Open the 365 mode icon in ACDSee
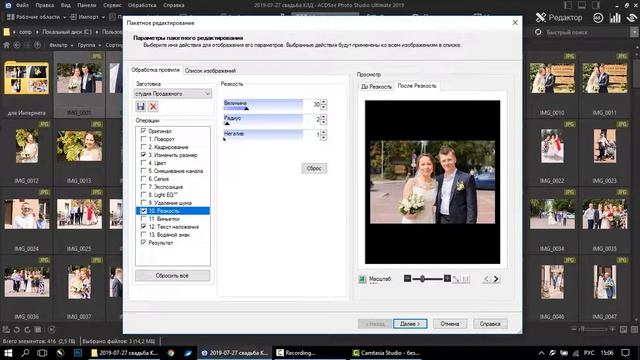The image size is (640, 360). [x=598, y=18]
